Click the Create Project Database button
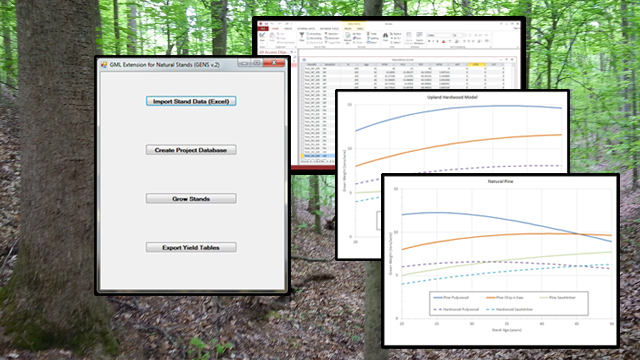The width and height of the screenshot is (640, 360). [x=191, y=150]
